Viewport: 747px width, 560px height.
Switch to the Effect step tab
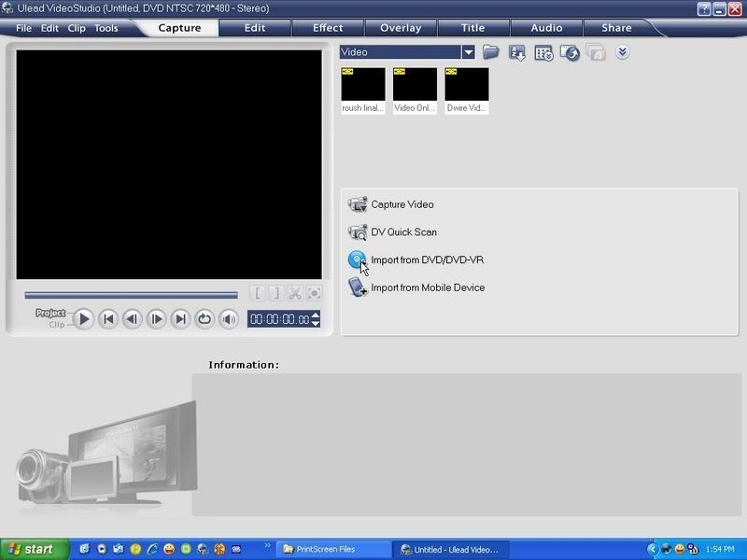pyautogui.click(x=327, y=28)
